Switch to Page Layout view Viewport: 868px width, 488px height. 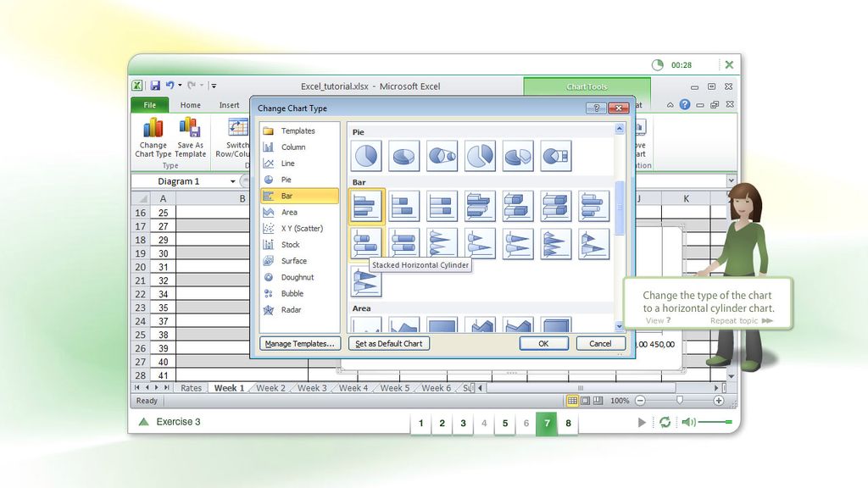[x=586, y=401]
